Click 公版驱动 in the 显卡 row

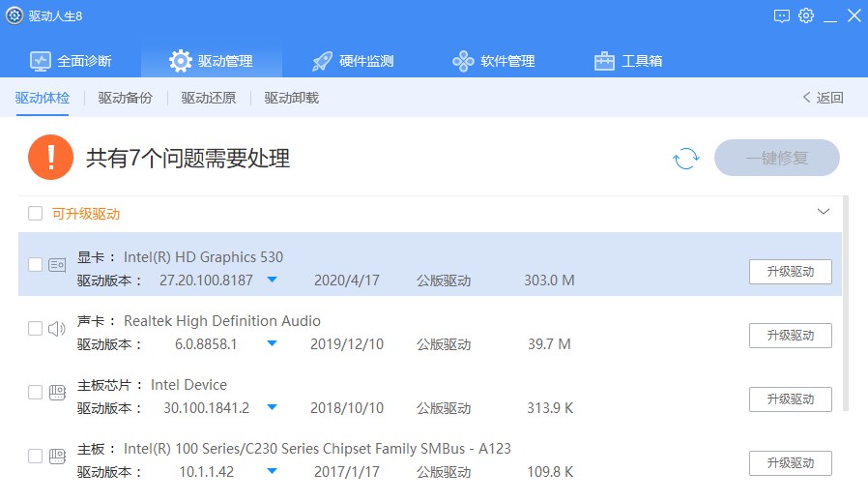coord(444,281)
